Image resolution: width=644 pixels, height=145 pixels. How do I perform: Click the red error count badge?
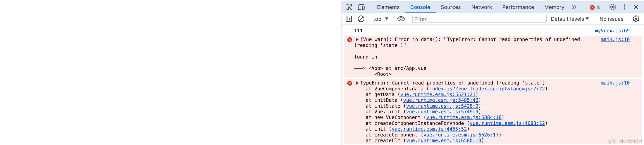(595, 7)
